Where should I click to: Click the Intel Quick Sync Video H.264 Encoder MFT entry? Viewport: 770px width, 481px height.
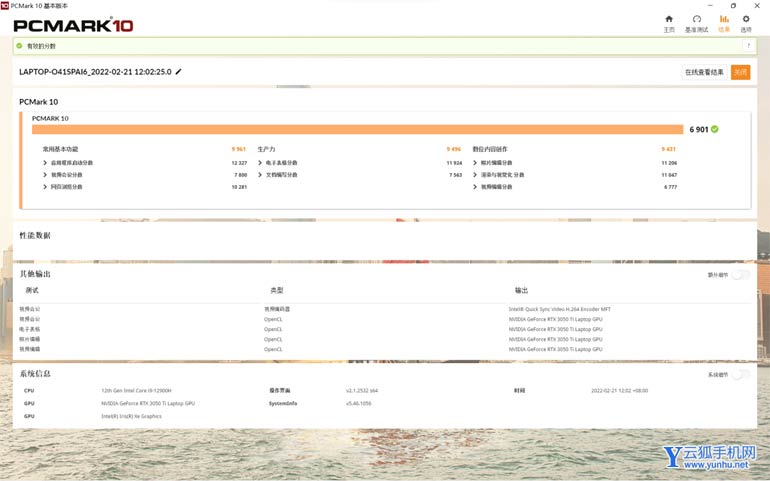click(559, 309)
